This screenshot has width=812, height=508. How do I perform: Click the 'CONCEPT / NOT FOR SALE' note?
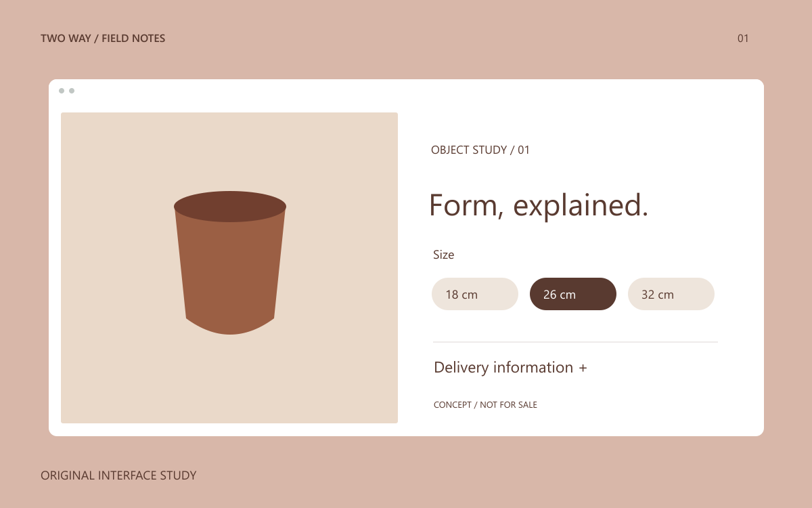[485, 404]
